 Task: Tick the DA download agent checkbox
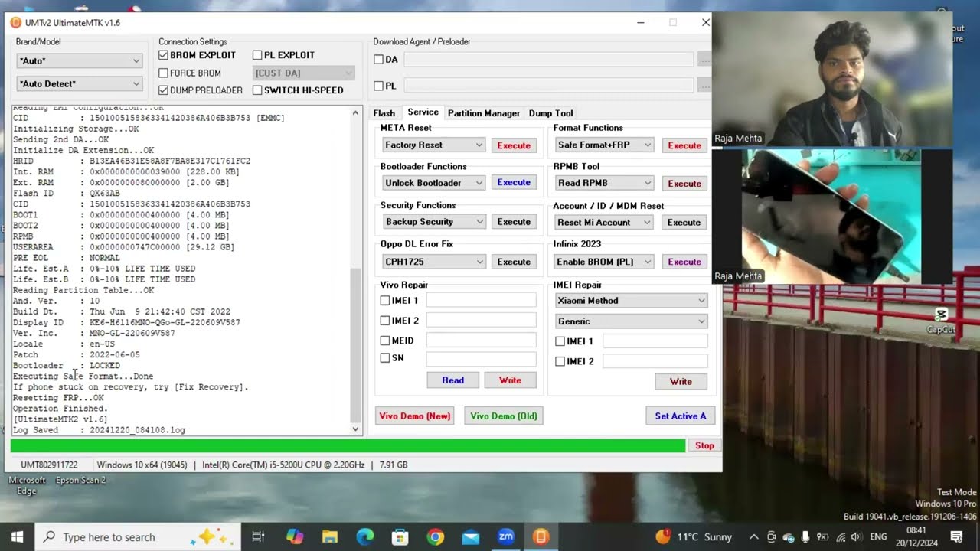[x=378, y=60]
